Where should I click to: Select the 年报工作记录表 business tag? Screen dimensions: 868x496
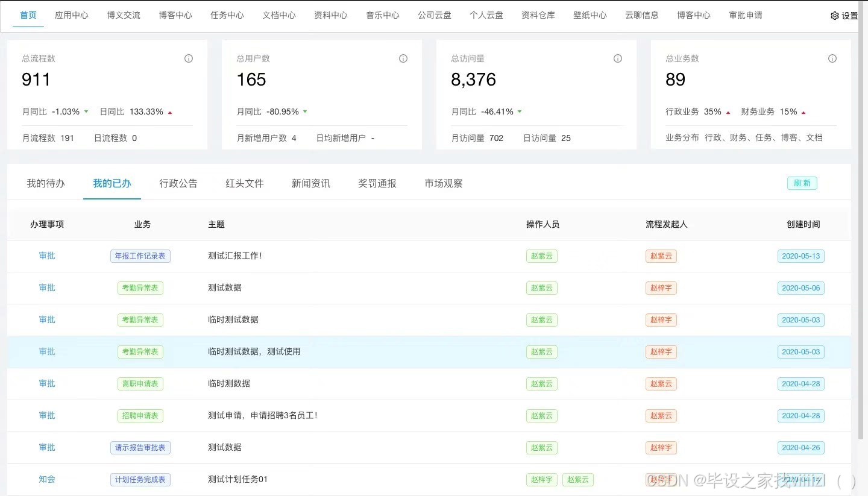pos(140,256)
